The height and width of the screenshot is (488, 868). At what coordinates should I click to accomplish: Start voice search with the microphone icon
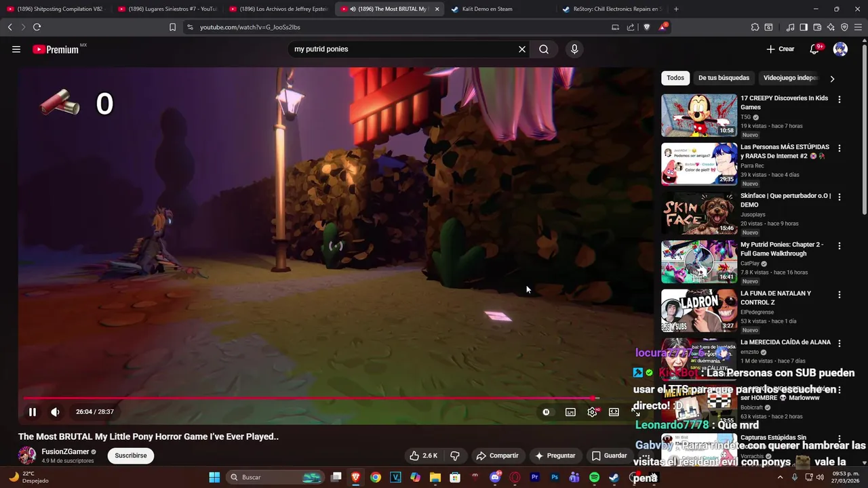574,49
